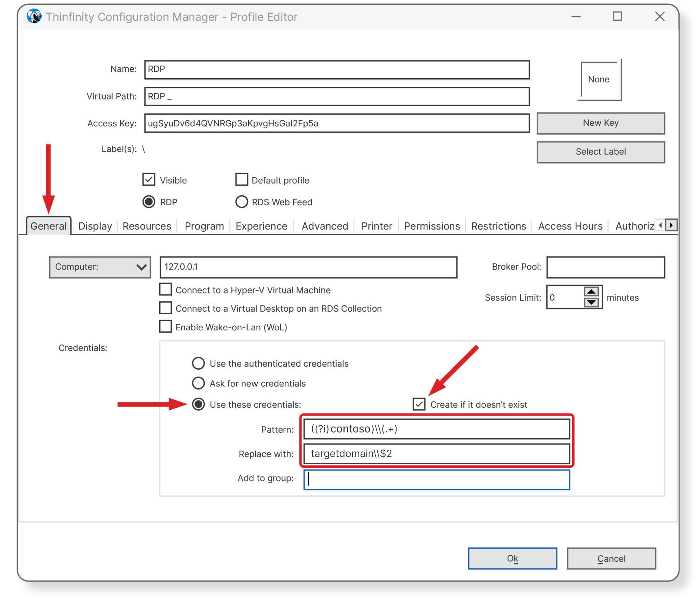Click the Select Label button

click(x=601, y=152)
